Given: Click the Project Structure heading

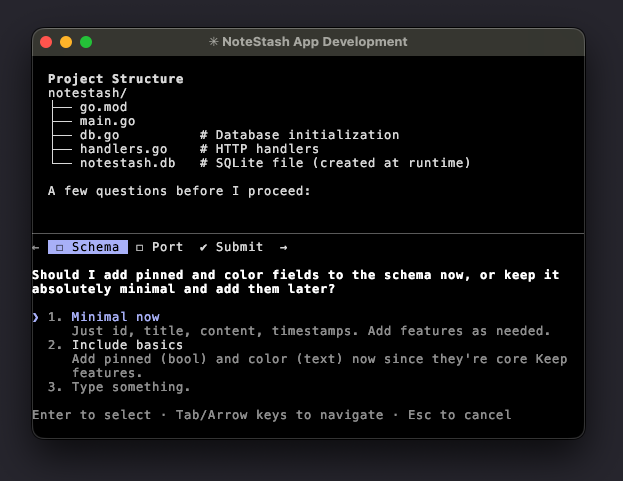Looking at the screenshot, I should coord(116,79).
